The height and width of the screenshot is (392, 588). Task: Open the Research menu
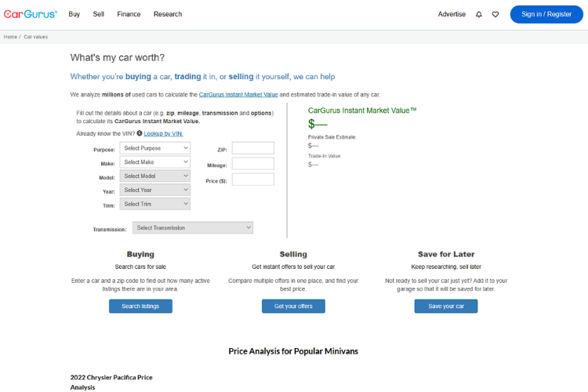pyautogui.click(x=168, y=14)
